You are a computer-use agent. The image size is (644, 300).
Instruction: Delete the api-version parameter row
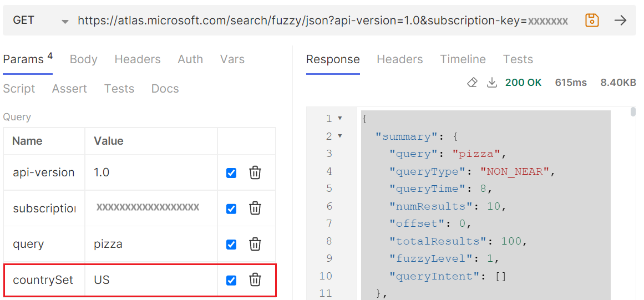coord(255,173)
